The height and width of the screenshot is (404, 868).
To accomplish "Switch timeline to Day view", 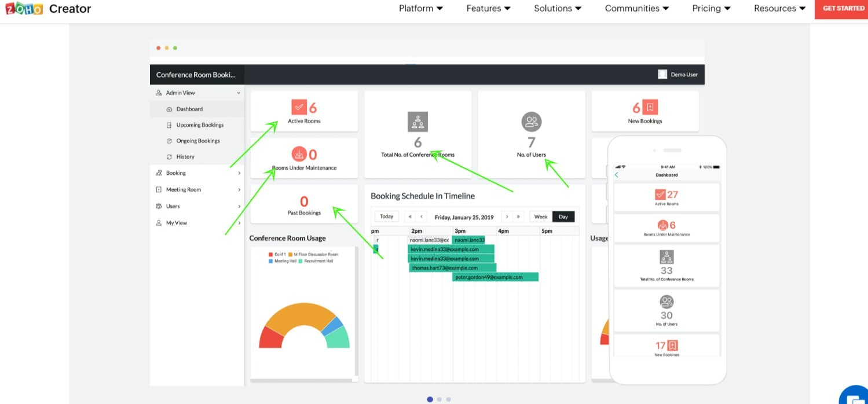I will point(563,216).
